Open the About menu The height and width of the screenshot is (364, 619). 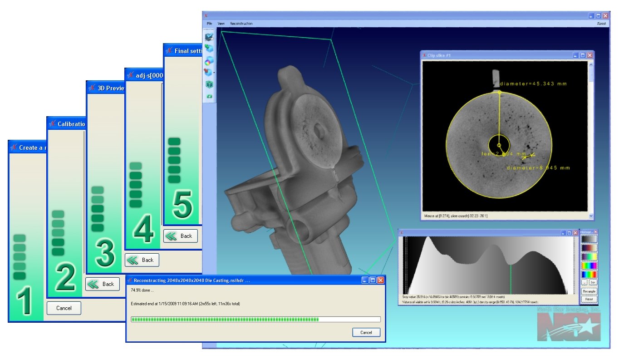point(601,23)
